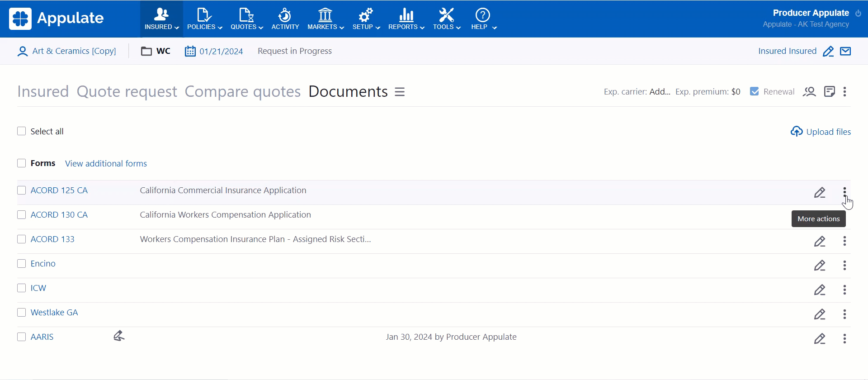The image size is (868, 380).
Task: Open the notes icon near Renewal
Action: pos(829,92)
